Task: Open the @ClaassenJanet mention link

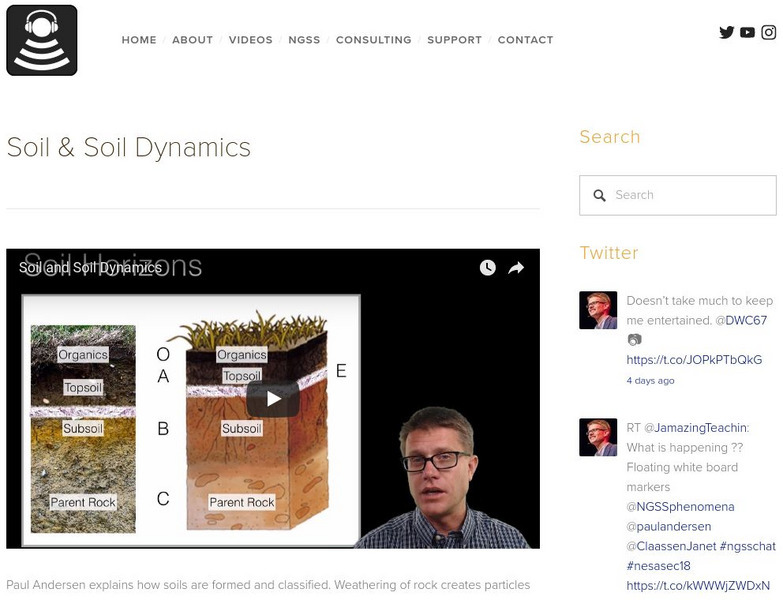Action: [x=671, y=546]
